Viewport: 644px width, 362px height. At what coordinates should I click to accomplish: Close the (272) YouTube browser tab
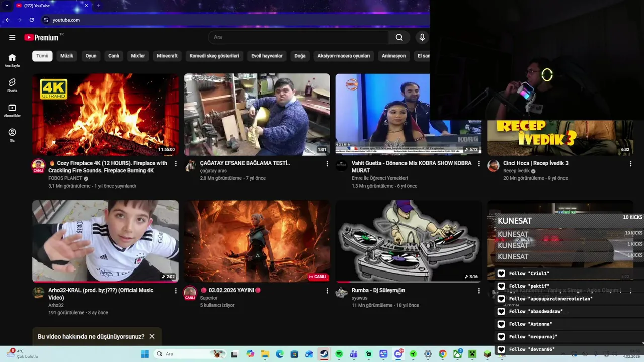tap(86, 6)
